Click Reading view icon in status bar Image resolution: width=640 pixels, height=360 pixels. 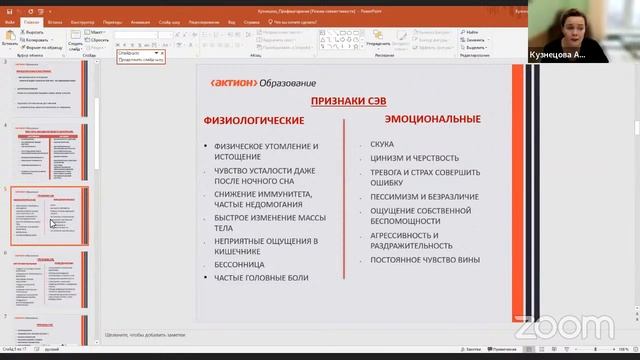pyautogui.click(x=554, y=349)
